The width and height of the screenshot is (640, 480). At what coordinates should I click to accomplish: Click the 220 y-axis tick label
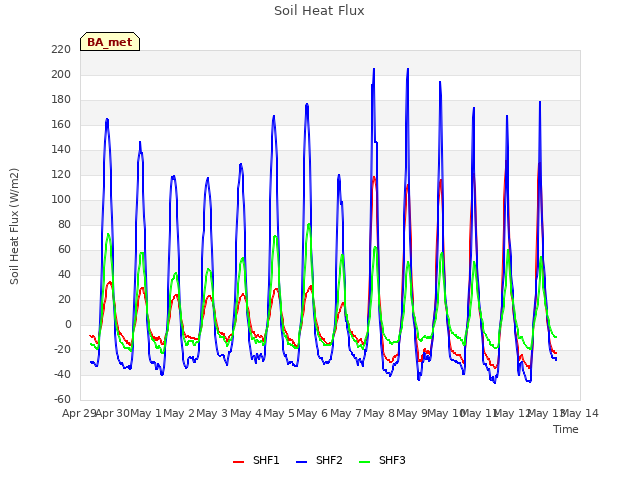(x=61, y=49)
